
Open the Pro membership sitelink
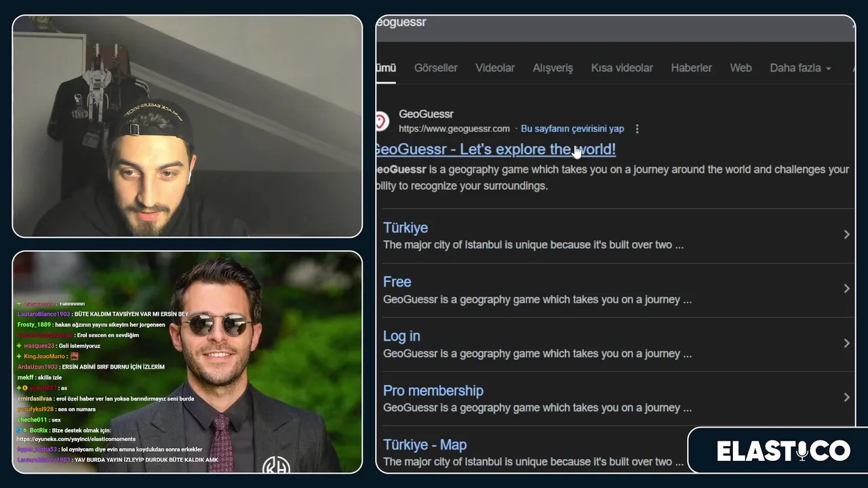[433, 390]
